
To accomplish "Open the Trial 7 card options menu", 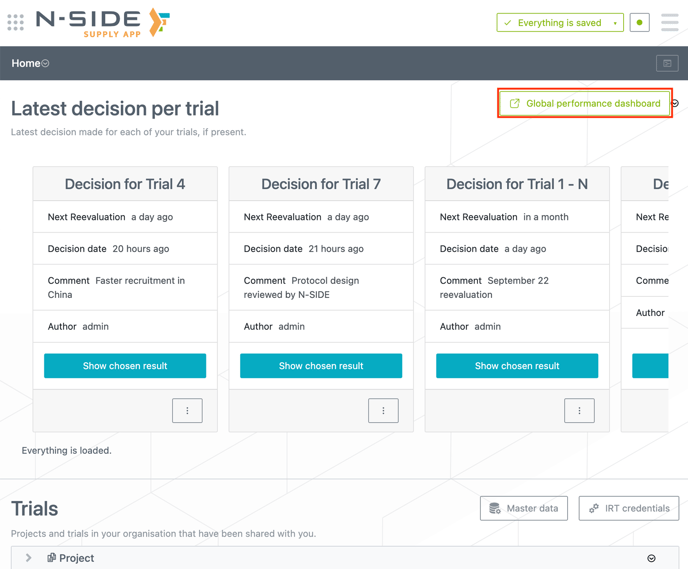I will pos(383,411).
